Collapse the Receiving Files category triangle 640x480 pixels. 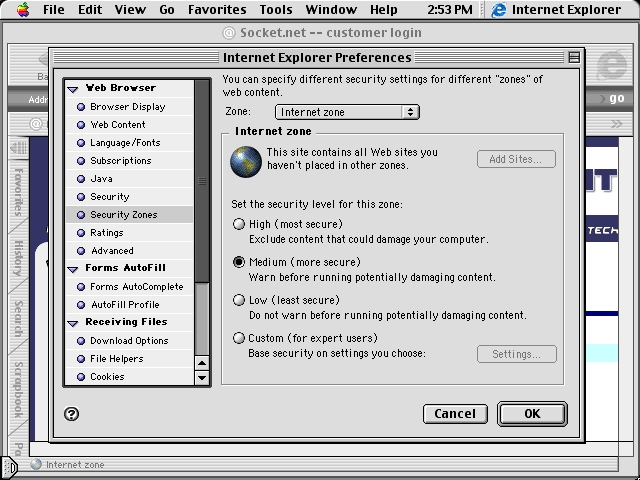pos(73,323)
